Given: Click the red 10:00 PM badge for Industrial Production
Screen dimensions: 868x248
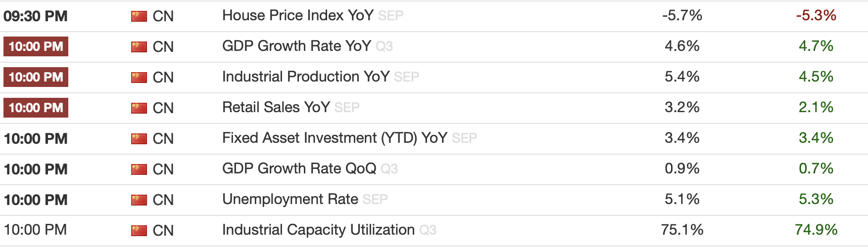Looking at the screenshot, I should coord(36,77).
